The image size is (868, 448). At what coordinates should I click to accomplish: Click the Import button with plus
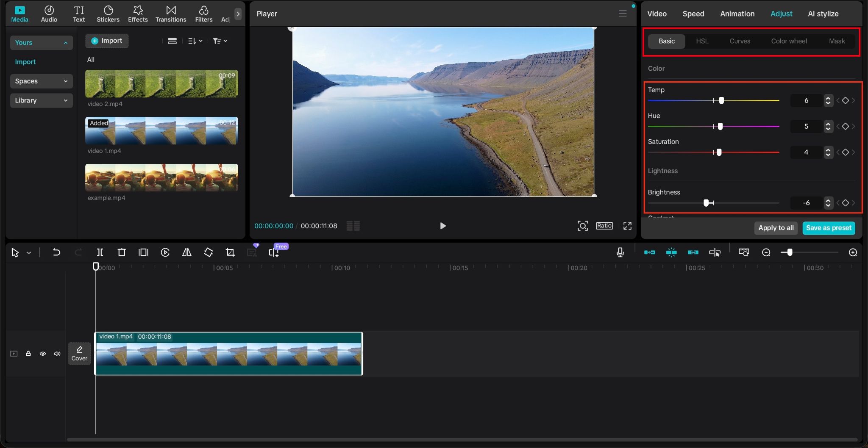pos(107,41)
